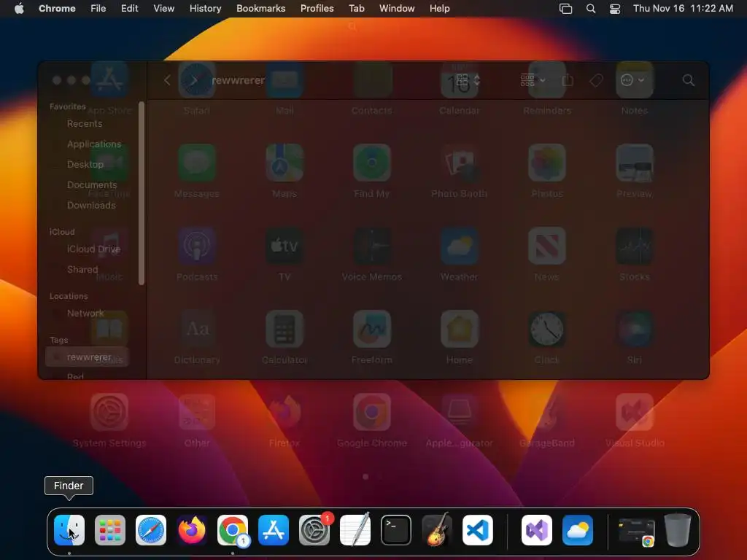747x560 pixels.
Task: Select the rewwrerer tag in sidebar
Action: (x=88, y=357)
